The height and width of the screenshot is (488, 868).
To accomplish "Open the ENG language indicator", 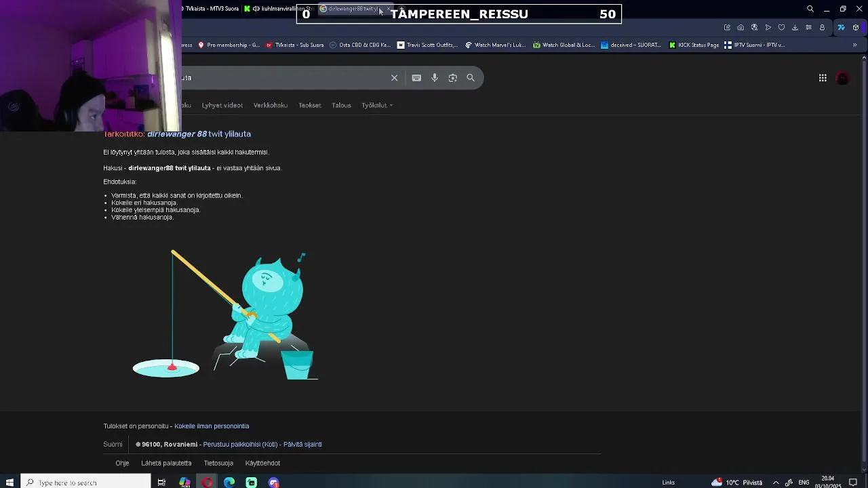I will coord(804,483).
